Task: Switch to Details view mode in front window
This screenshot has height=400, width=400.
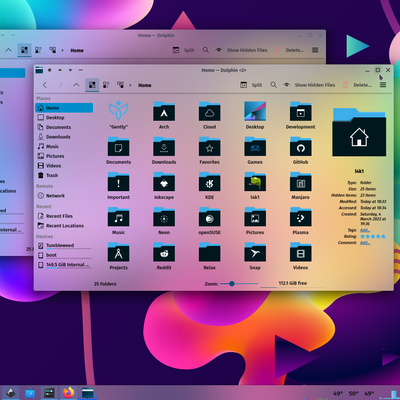Action: tap(120, 85)
